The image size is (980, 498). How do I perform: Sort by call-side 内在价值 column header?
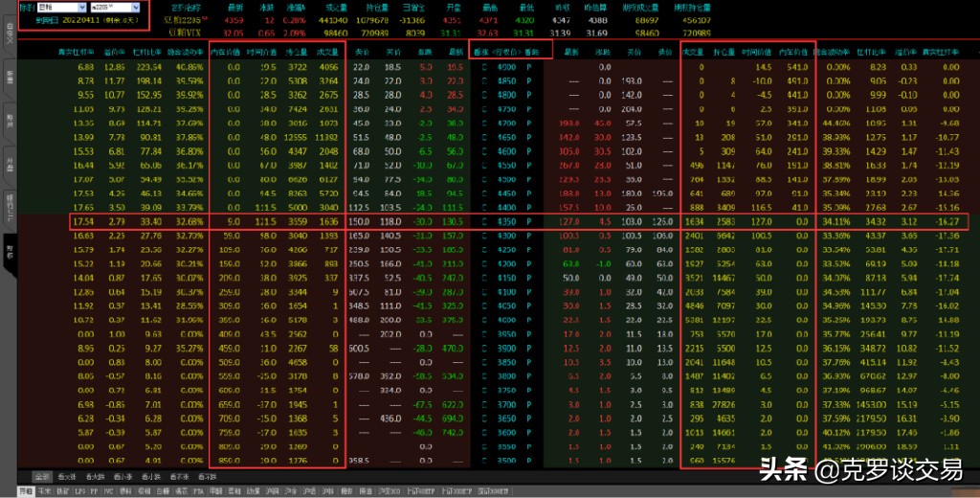[x=225, y=52]
